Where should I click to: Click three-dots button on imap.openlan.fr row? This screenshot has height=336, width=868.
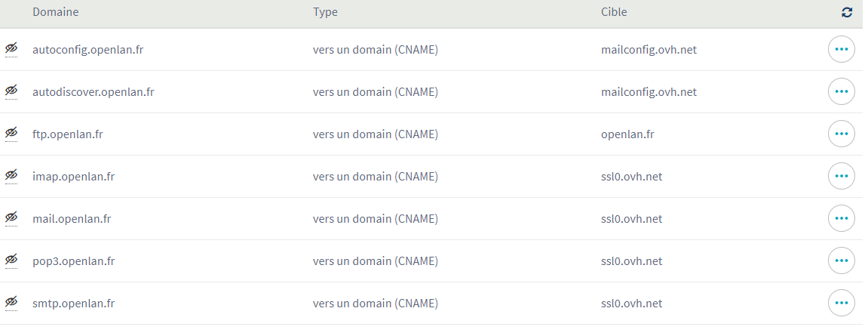point(842,177)
